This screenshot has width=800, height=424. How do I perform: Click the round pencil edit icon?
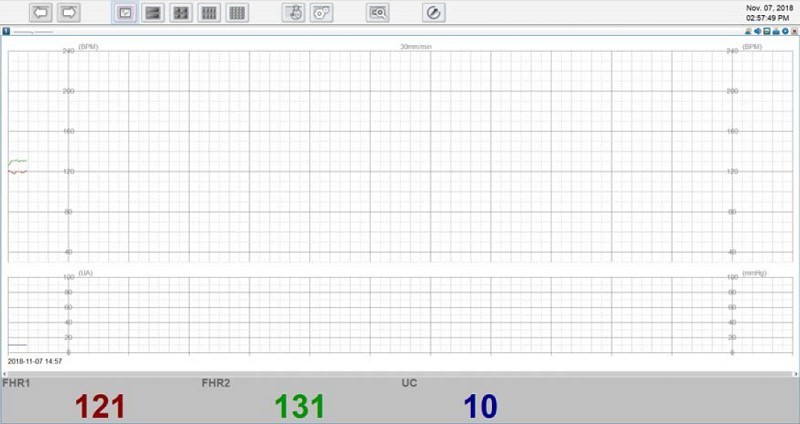click(433, 13)
